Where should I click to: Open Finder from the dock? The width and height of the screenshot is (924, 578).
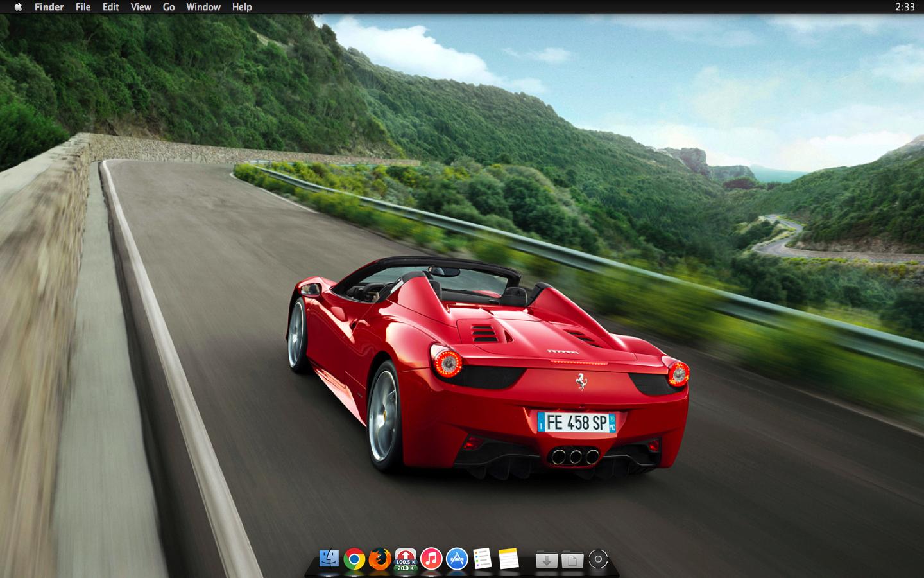[329, 559]
